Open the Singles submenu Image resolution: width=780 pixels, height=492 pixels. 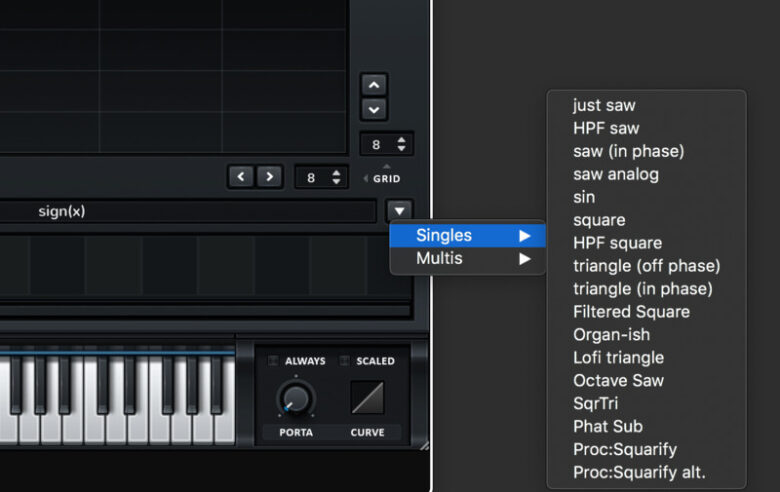coord(468,235)
